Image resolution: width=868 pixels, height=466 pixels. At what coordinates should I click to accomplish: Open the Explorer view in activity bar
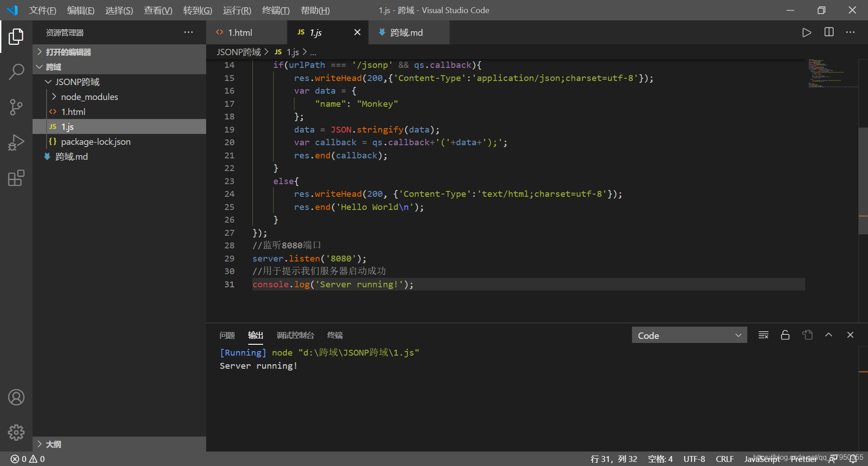[16, 37]
